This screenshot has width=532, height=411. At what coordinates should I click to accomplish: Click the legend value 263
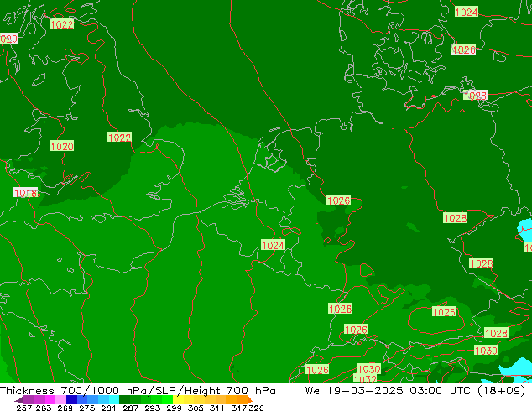(44, 408)
